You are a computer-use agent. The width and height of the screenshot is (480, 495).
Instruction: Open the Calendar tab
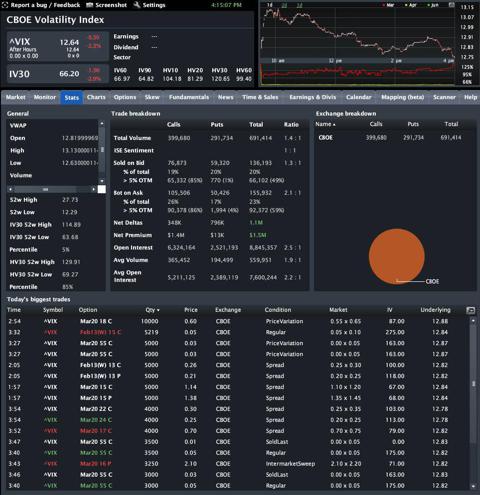tap(358, 97)
